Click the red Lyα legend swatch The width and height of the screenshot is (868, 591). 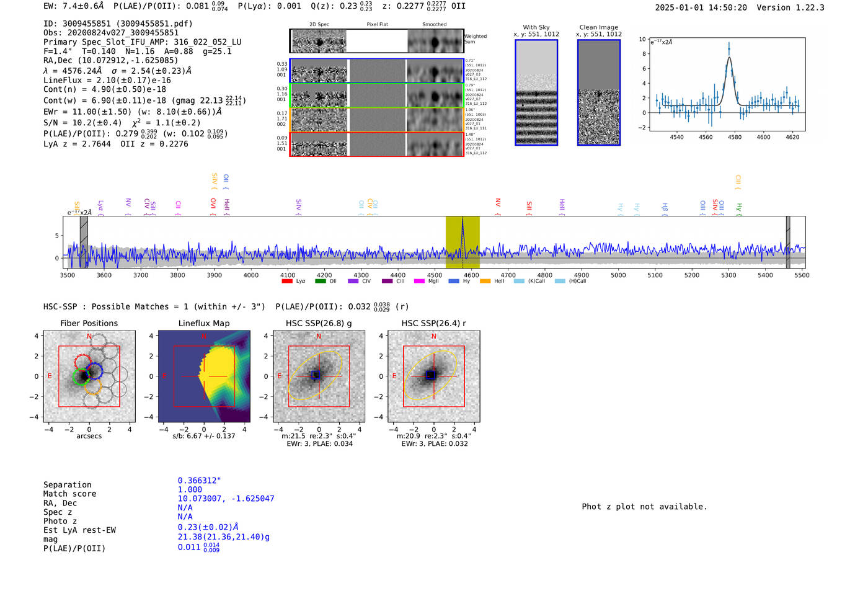click(x=287, y=281)
